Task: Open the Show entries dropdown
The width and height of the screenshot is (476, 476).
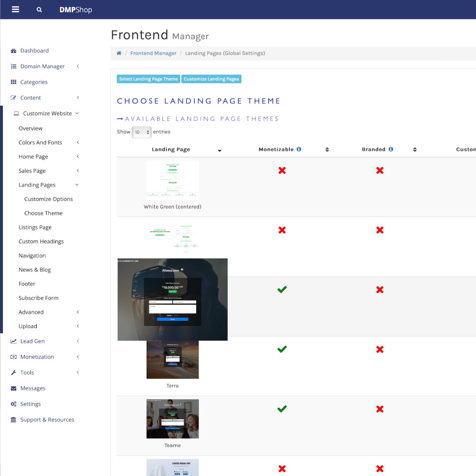Action: [141, 132]
